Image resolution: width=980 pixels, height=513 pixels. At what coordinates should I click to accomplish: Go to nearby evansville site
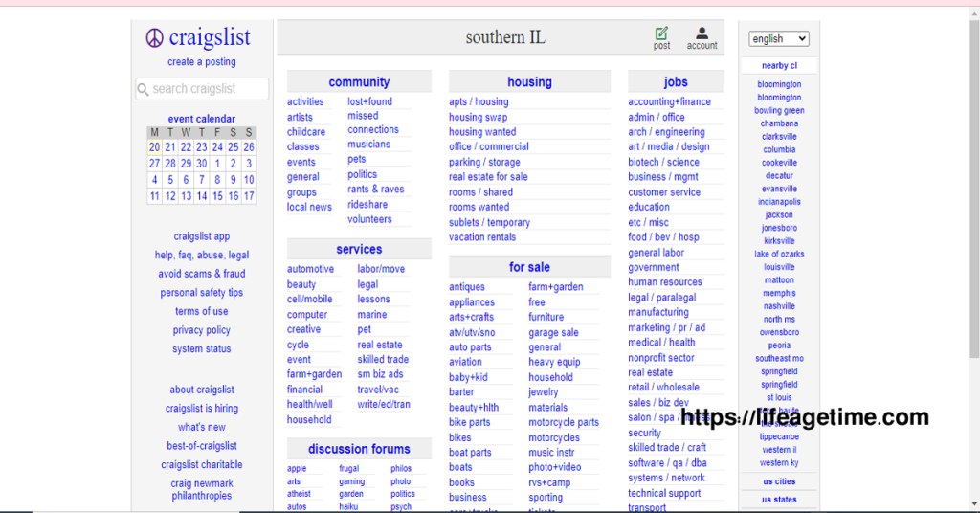point(779,189)
